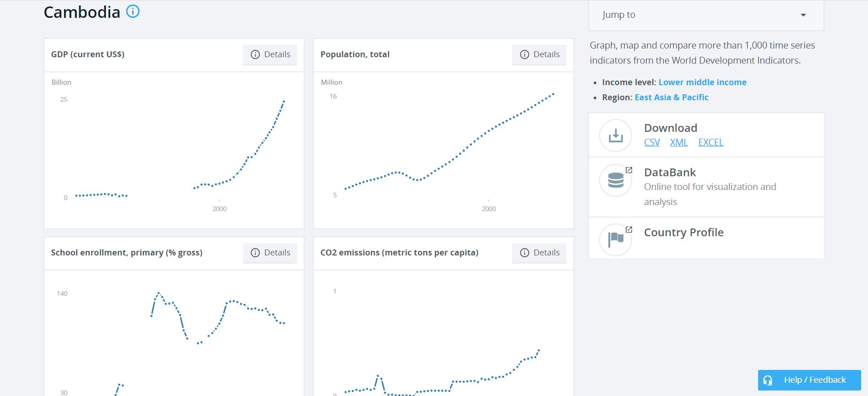Click the GDP chart's latest data point
Screen dimensions: 868x396
(284, 101)
